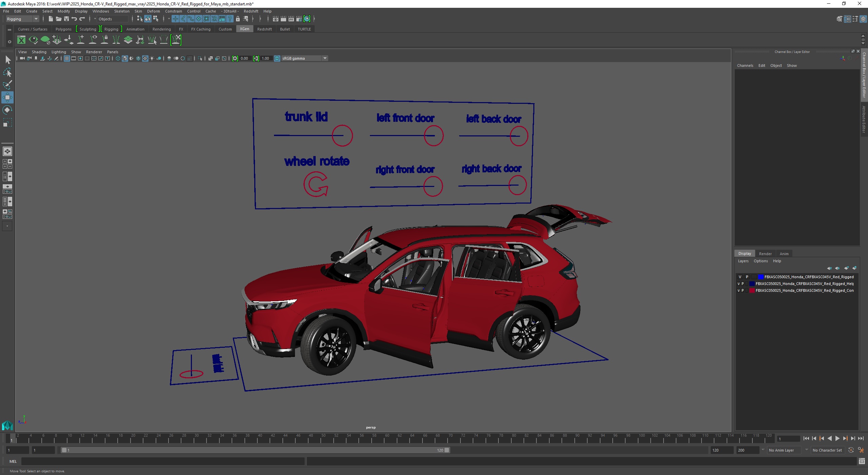Viewport: 868px width, 475px height.
Task: Click create layer from selected icon
Action: [x=854, y=268]
